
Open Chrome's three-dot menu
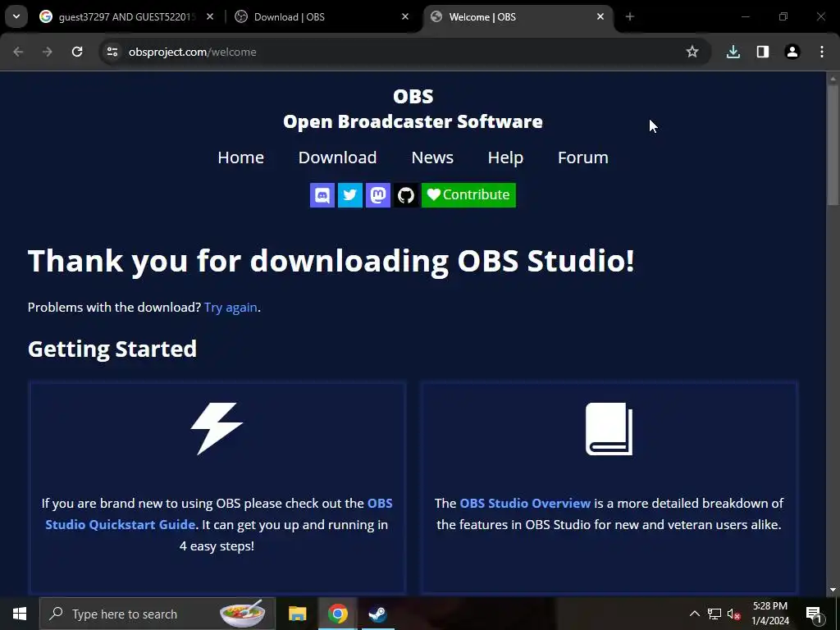click(x=822, y=52)
